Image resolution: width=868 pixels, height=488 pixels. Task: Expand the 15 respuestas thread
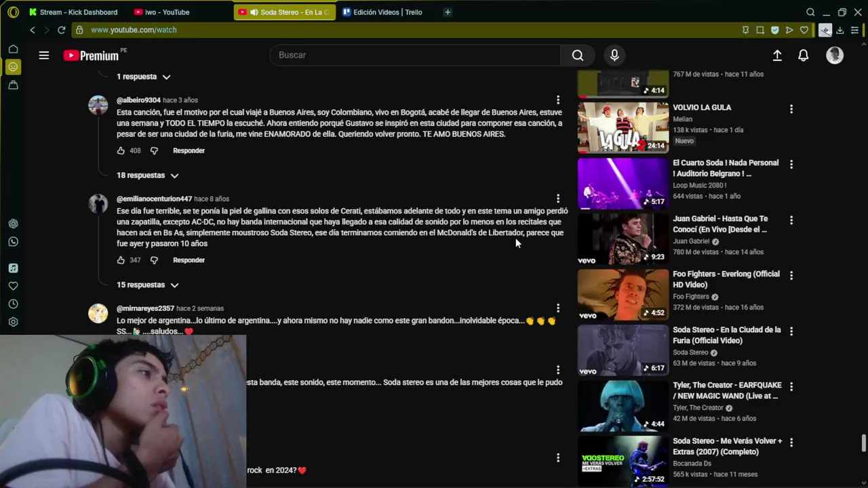(x=147, y=285)
